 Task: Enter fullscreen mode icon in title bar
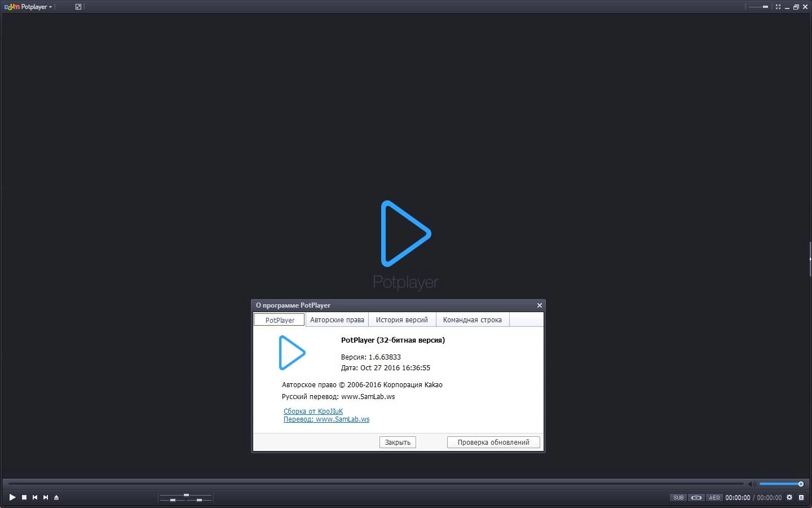[778, 7]
